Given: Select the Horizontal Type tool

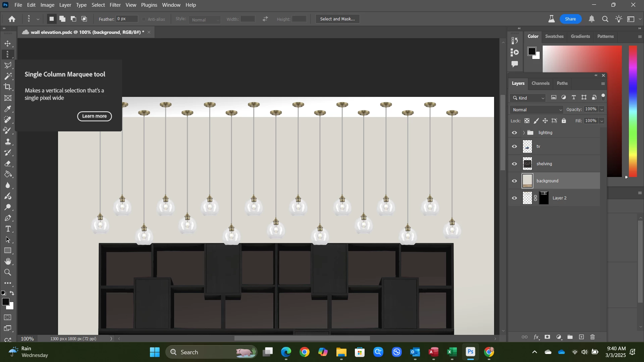Looking at the screenshot, I should (8, 229).
